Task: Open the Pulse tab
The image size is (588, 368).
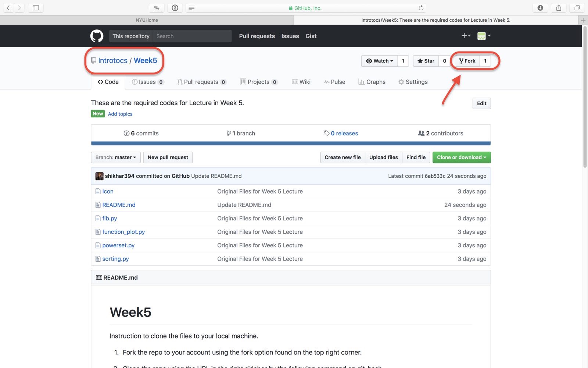Action: [334, 82]
